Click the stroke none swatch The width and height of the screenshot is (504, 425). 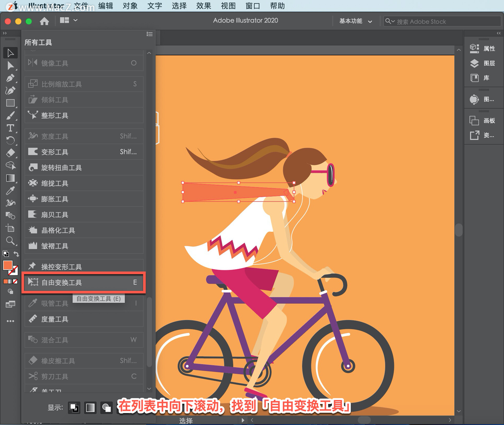click(14, 272)
